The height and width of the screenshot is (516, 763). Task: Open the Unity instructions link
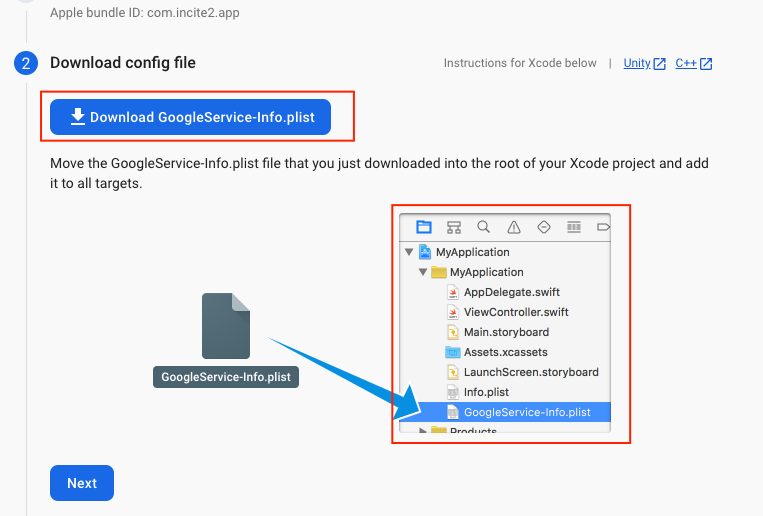(x=637, y=63)
